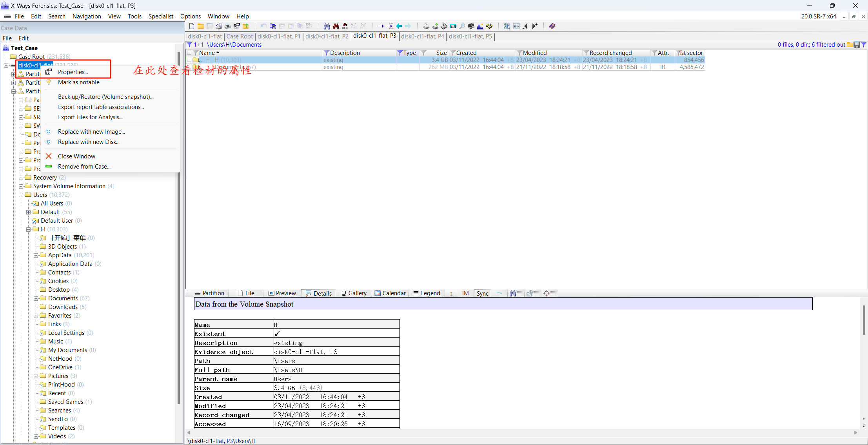Click the cyan Back arrow icon
This screenshot has height=445, width=868.
click(x=399, y=26)
